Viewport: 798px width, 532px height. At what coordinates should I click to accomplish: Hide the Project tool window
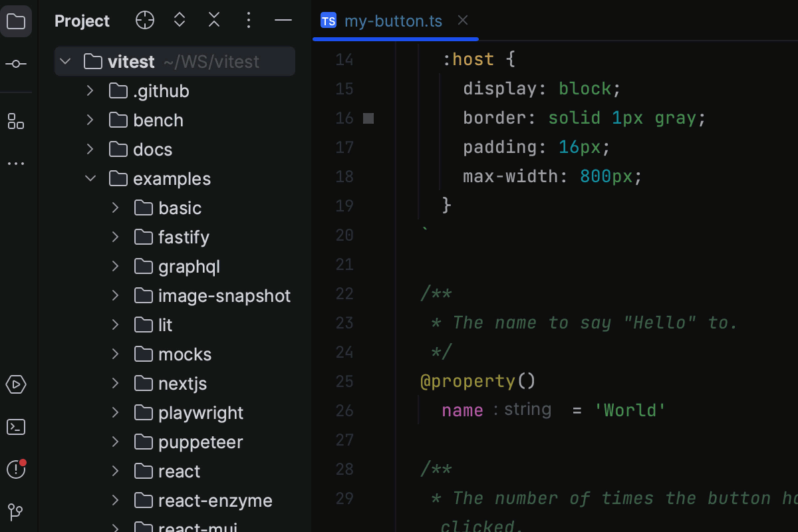(x=283, y=20)
